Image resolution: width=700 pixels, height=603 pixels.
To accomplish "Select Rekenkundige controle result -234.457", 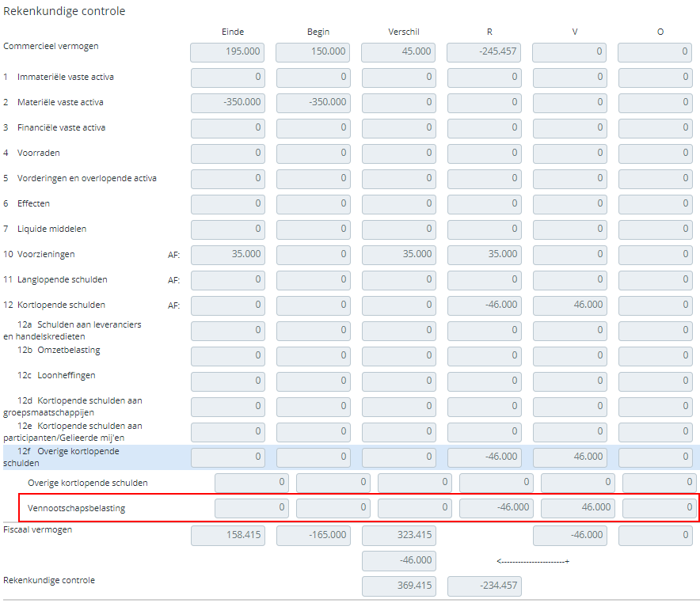I will coord(485,586).
